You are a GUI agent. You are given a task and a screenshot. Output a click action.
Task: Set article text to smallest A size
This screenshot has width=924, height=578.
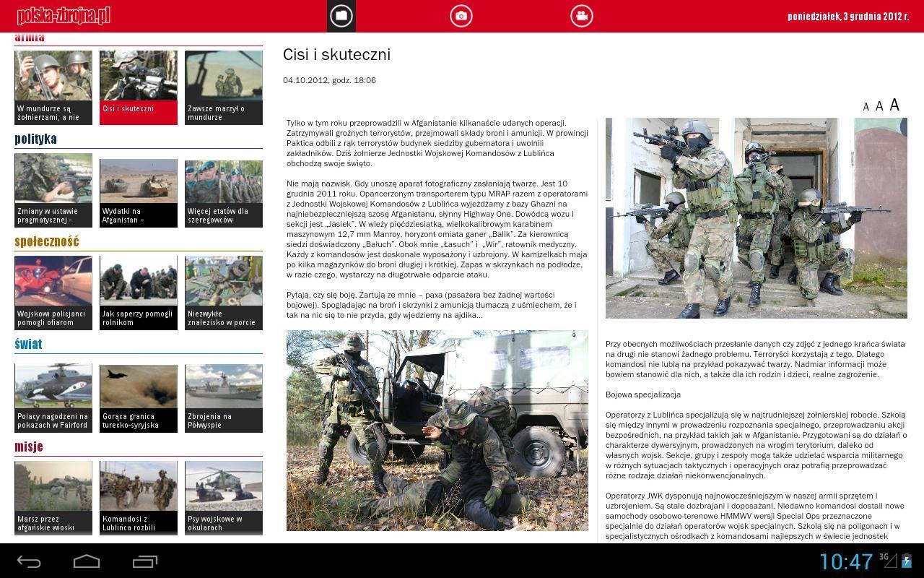point(866,106)
